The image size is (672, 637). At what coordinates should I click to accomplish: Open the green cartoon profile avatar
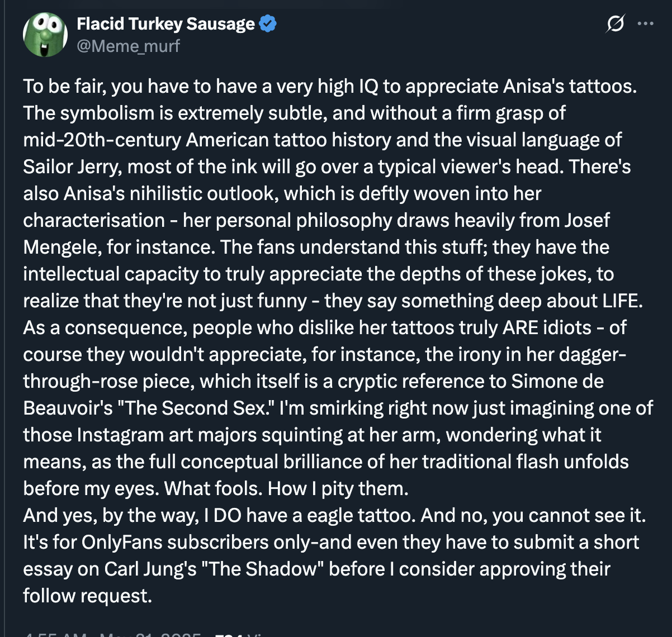(x=45, y=34)
